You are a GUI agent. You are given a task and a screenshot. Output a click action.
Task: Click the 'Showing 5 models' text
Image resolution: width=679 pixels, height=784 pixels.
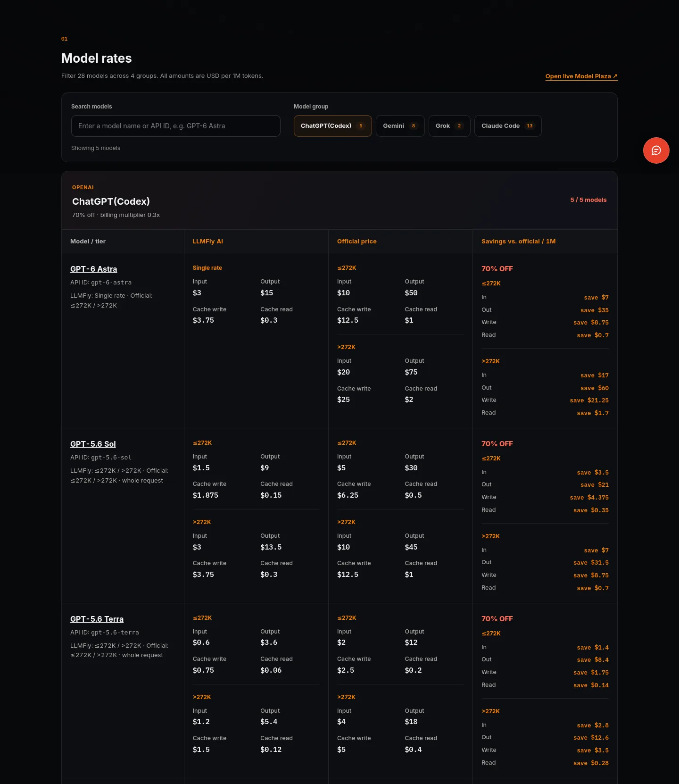point(96,148)
